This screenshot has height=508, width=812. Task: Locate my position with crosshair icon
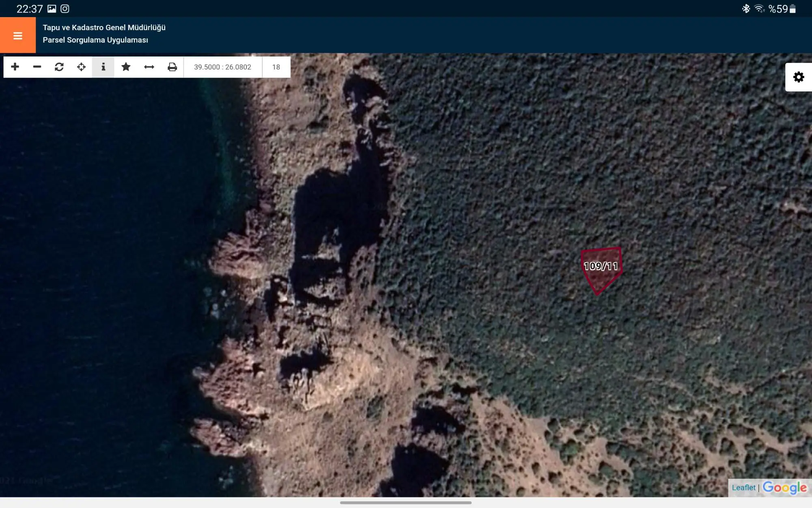pyautogui.click(x=81, y=67)
